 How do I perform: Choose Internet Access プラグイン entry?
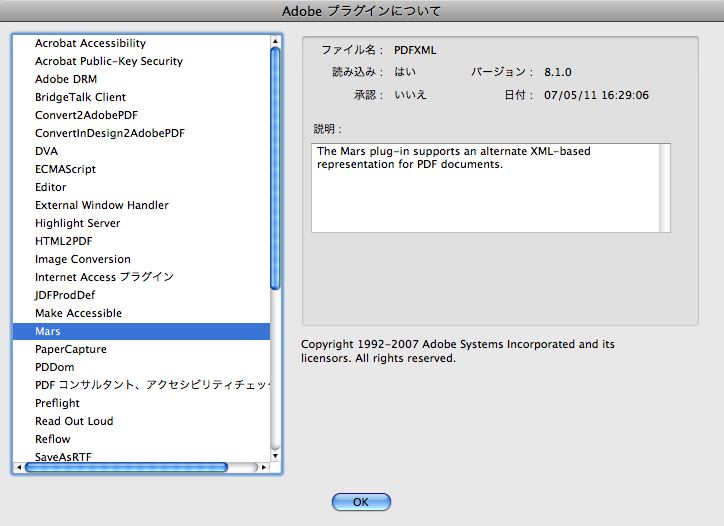point(104,277)
